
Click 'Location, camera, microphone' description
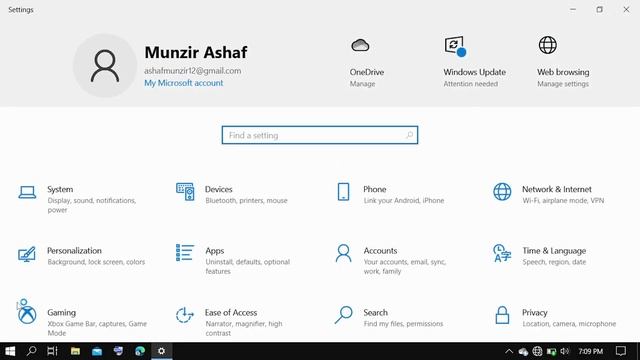click(x=569, y=324)
